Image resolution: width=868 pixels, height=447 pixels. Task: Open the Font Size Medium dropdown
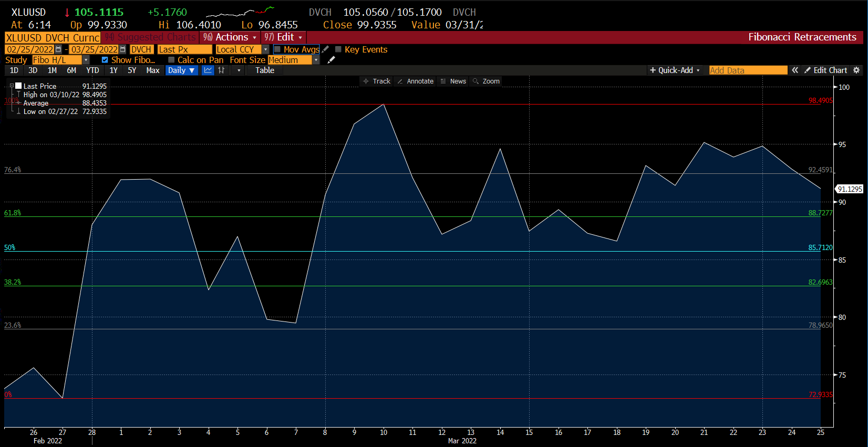316,60
